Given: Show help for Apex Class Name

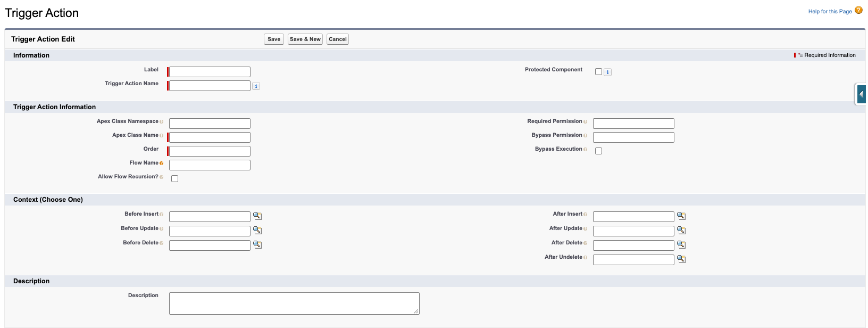Looking at the screenshot, I should (162, 136).
